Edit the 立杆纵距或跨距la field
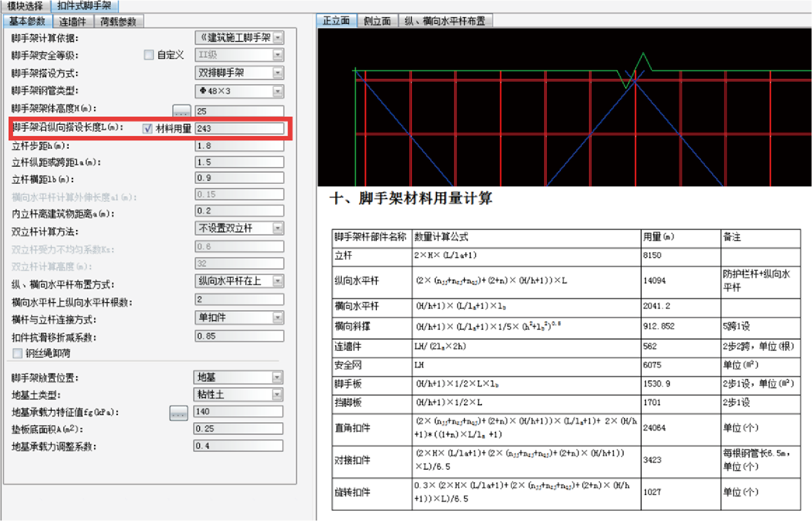Screen dimensions: 812x521 [239, 162]
